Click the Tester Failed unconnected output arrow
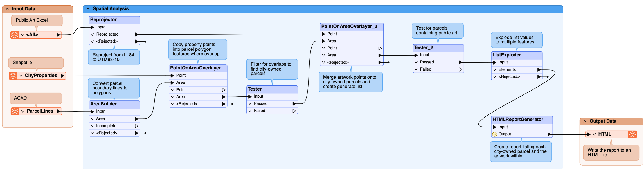Image resolution: width=644 pixels, height=174 pixels. pyautogui.click(x=294, y=111)
